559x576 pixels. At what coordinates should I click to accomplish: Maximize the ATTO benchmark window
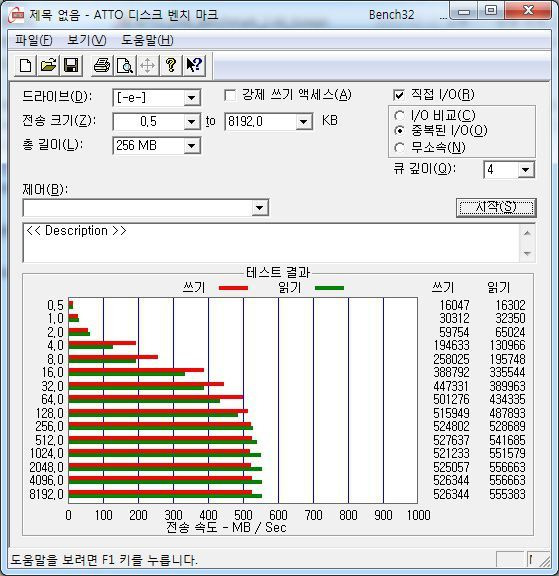click(491, 11)
